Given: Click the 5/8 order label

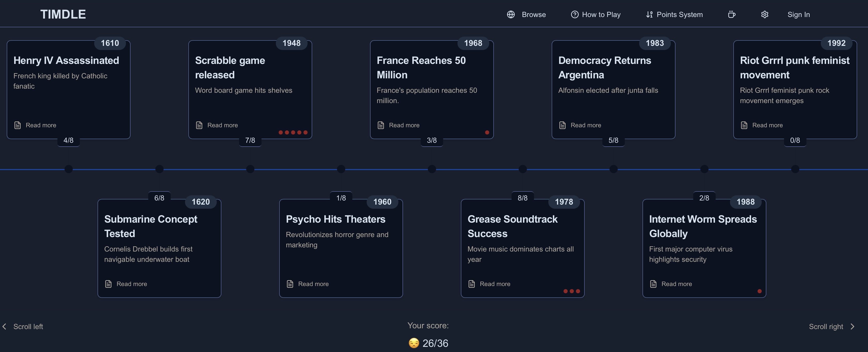Looking at the screenshot, I should point(613,140).
